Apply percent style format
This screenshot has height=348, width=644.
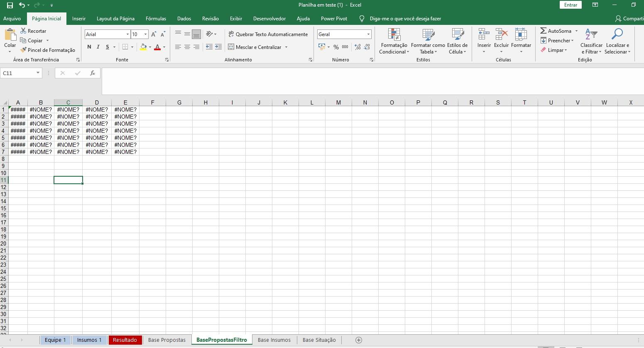pyautogui.click(x=336, y=47)
